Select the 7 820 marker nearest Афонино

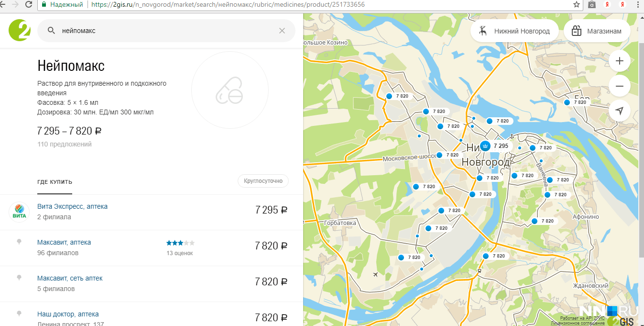point(535,221)
